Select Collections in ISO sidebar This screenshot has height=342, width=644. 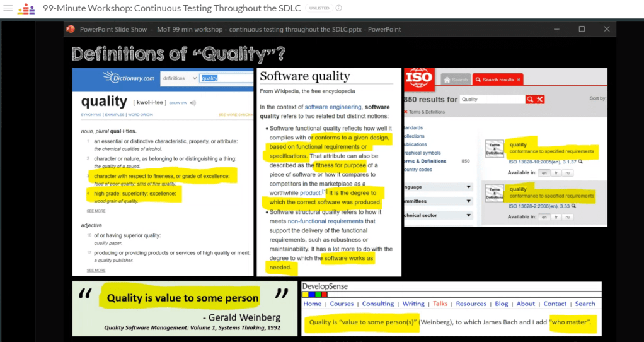pyautogui.click(x=415, y=136)
